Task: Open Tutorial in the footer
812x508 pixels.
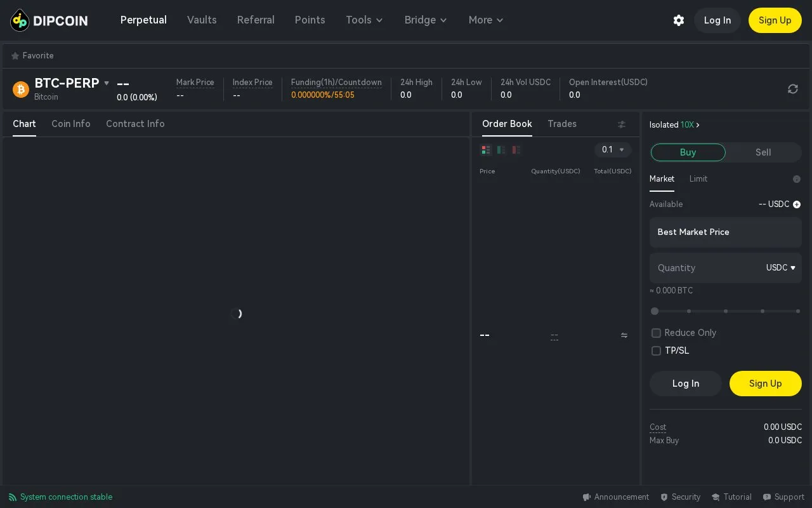Action: [x=731, y=497]
